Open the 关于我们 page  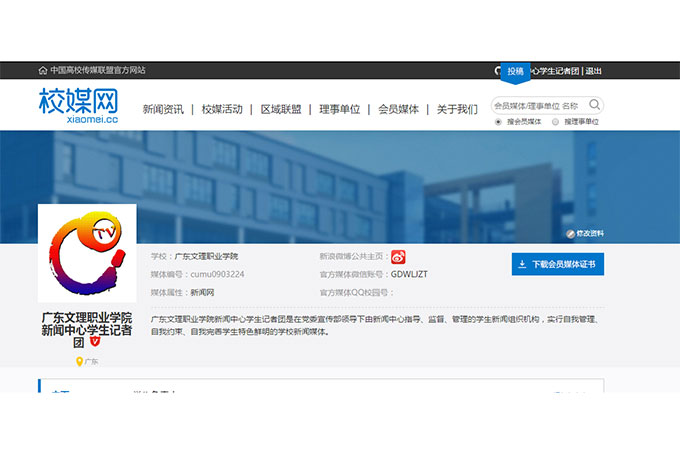pyautogui.click(x=457, y=109)
